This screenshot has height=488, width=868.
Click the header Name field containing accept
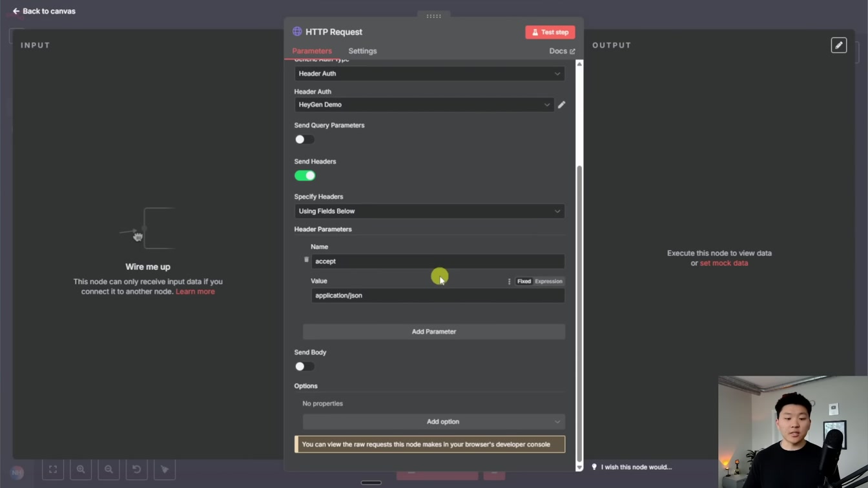pyautogui.click(x=438, y=261)
